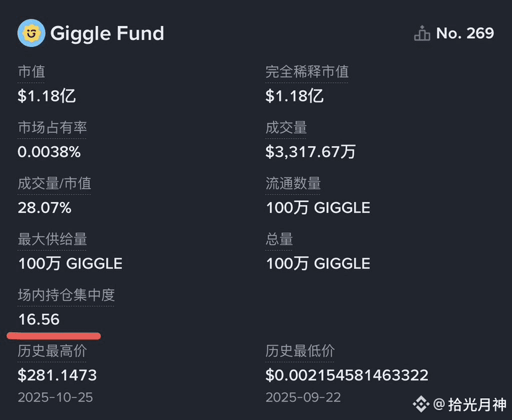Screen dimensions: 512x420
Task: Tap the 市值 underlined label
Action: [31, 72]
